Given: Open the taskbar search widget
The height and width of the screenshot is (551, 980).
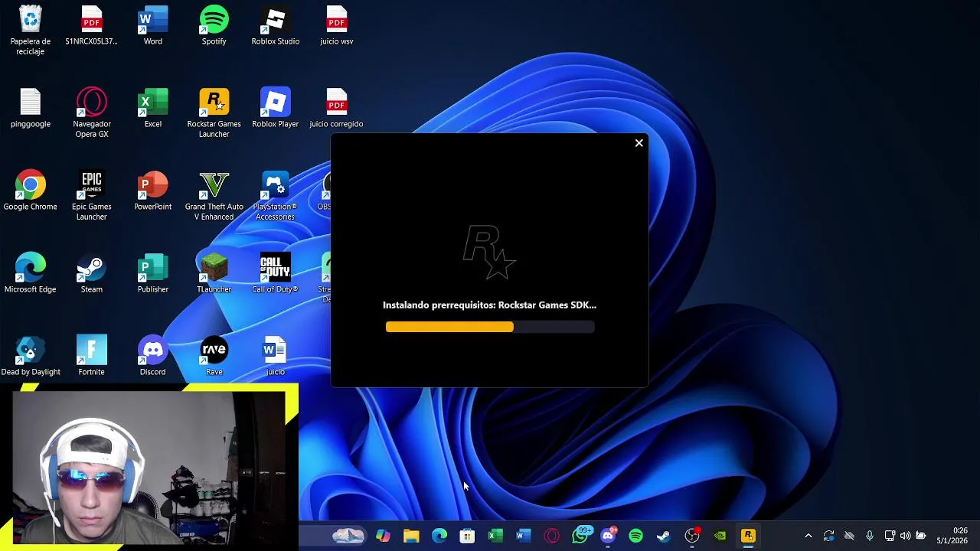Looking at the screenshot, I should 348,536.
